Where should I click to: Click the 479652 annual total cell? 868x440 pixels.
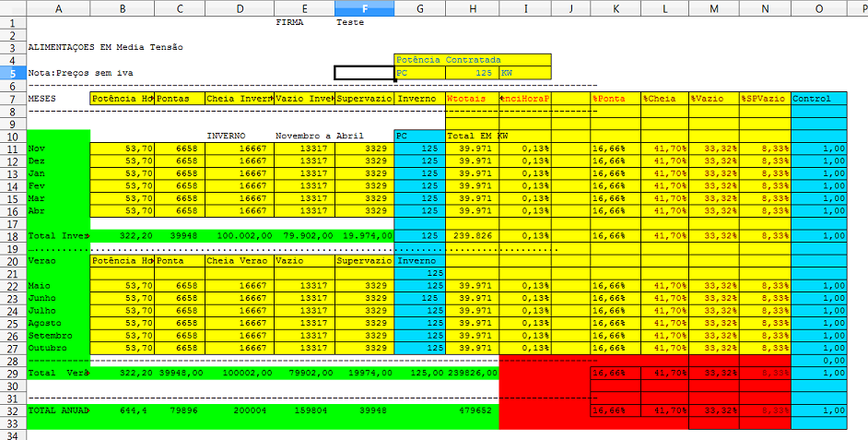pos(471,410)
